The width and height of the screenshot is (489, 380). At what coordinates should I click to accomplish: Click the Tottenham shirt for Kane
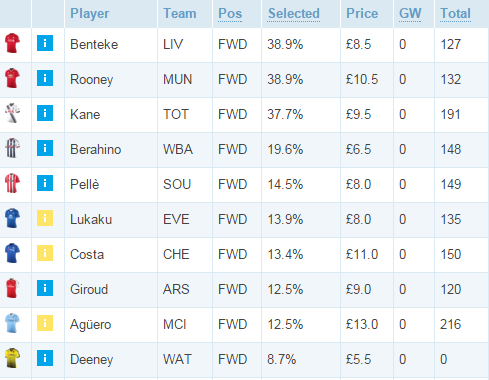pos(13,113)
